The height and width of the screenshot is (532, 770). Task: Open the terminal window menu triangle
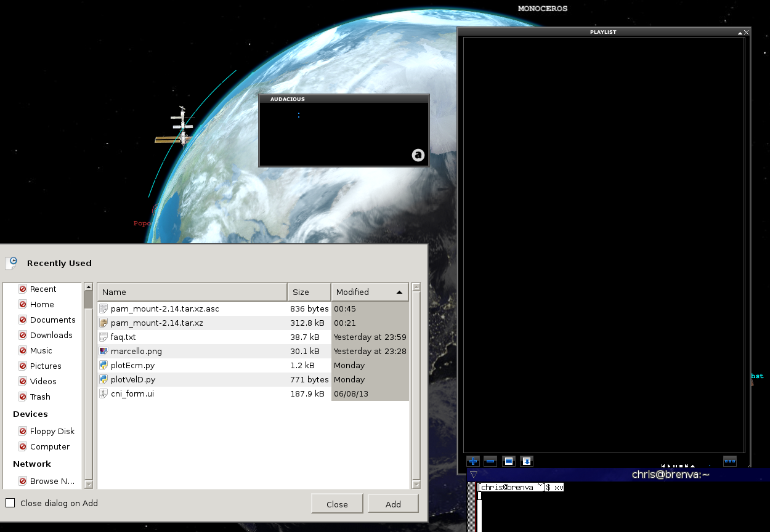coord(473,474)
